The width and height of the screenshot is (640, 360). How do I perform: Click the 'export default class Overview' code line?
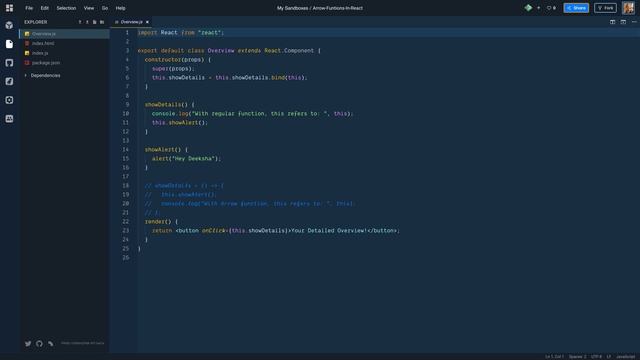[x=229, y=51]
